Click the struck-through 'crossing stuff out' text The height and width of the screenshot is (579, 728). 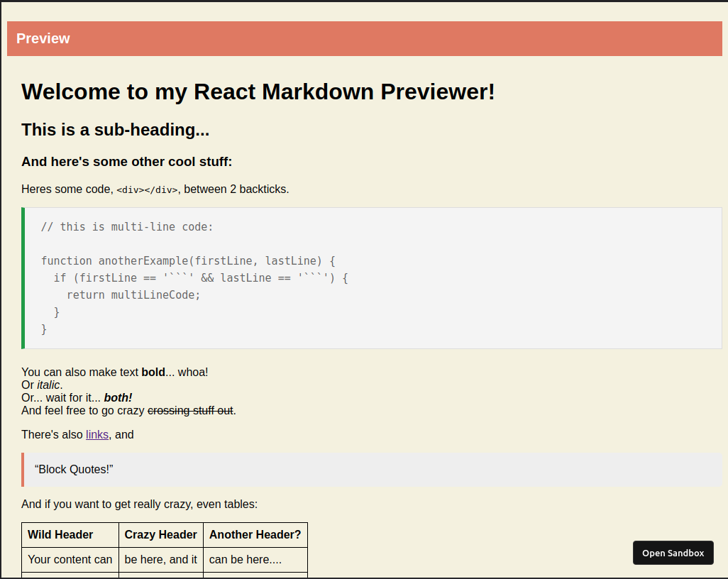(x=190, y=410)
